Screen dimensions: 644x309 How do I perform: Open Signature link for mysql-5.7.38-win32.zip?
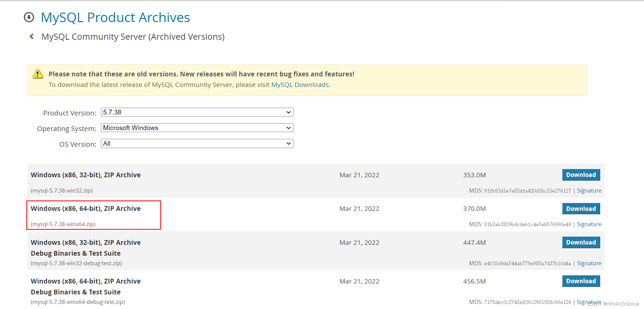click(589, 190)
